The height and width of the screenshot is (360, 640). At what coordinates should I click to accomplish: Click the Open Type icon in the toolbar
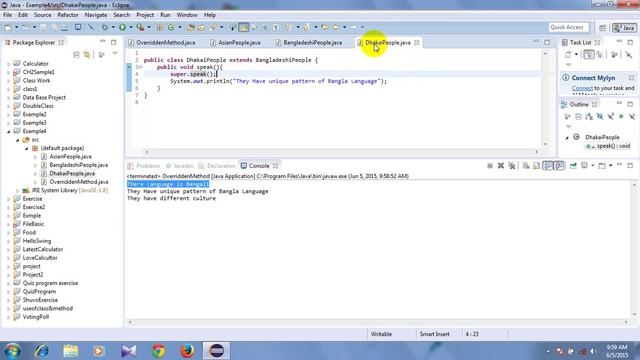(190, 27)
